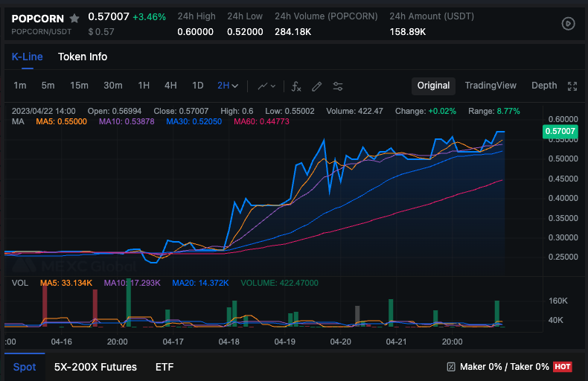The image size is (588, 381).
Task: Set interval to 1H
Action: tap(144, 86)
